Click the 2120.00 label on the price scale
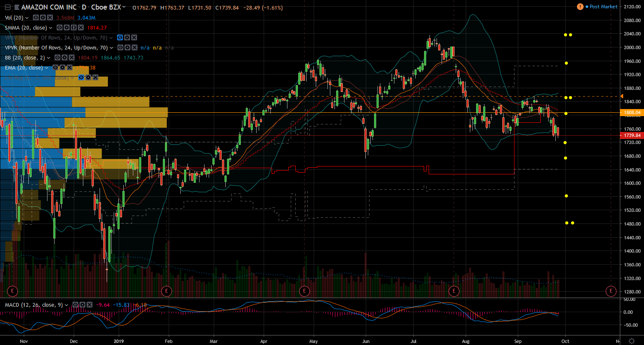The width and height of the screenshot is (644, 345). coord(632,7)
